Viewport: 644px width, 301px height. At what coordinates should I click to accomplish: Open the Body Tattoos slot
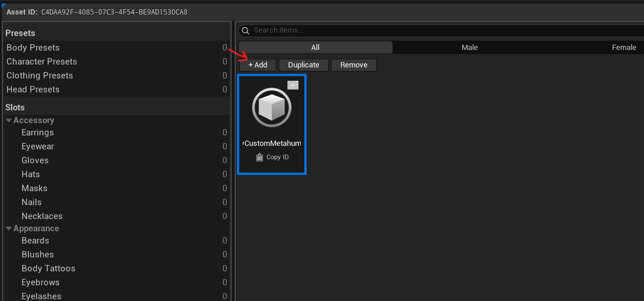pos(117,268)
